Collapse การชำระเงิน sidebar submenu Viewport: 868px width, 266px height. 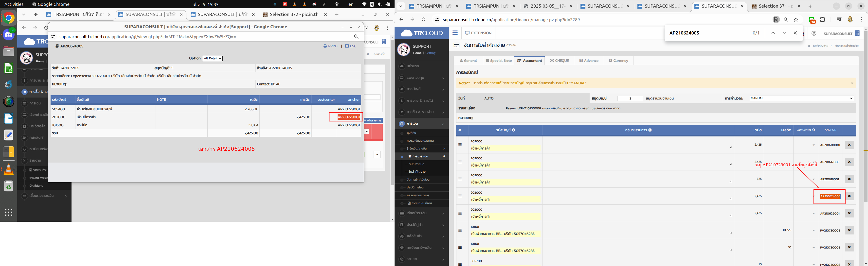(444, 156)
